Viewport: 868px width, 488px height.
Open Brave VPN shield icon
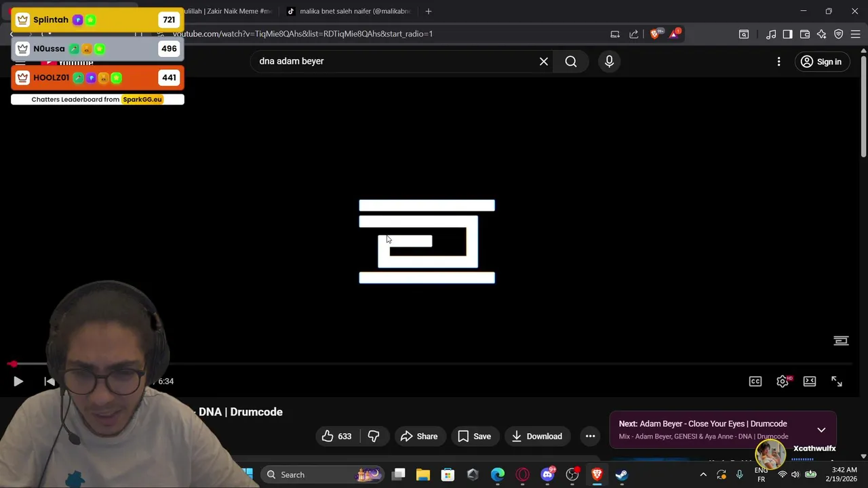[x=839, y=34]
